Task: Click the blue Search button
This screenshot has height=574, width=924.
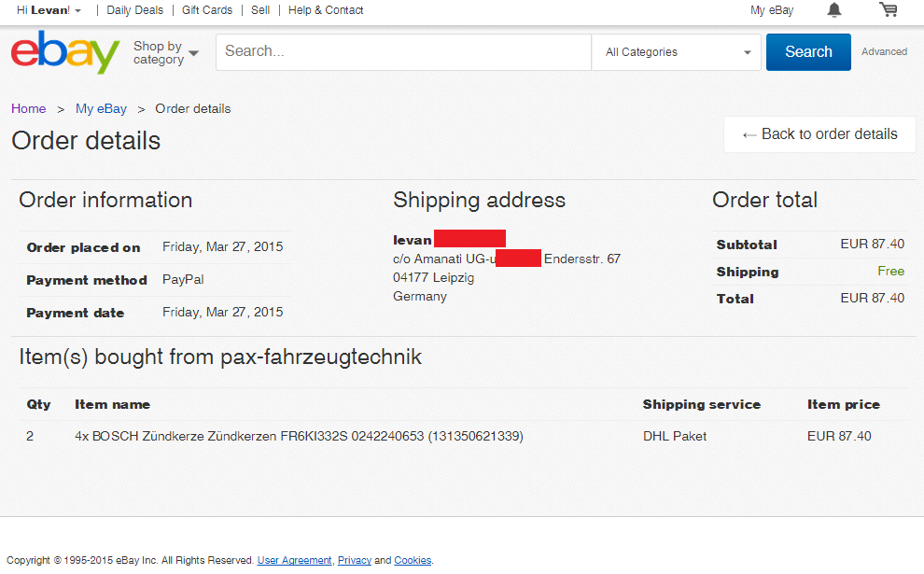Action: pos(808,52)
